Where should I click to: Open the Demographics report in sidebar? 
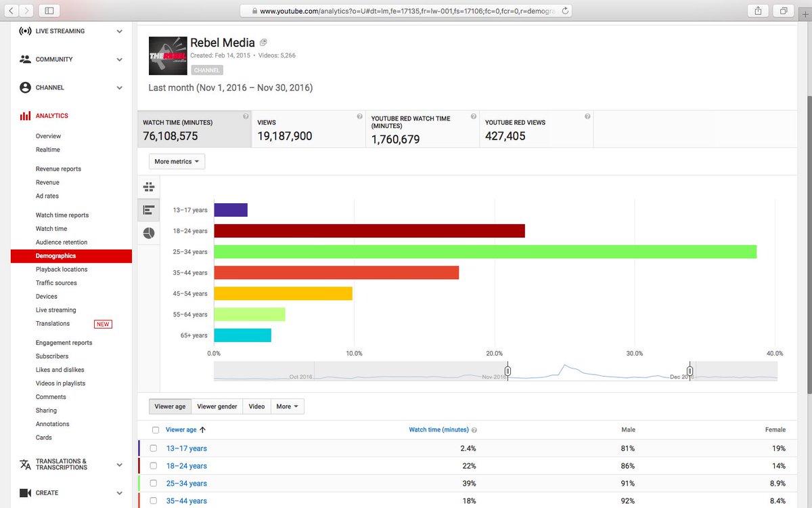click(x=71, y=256)
